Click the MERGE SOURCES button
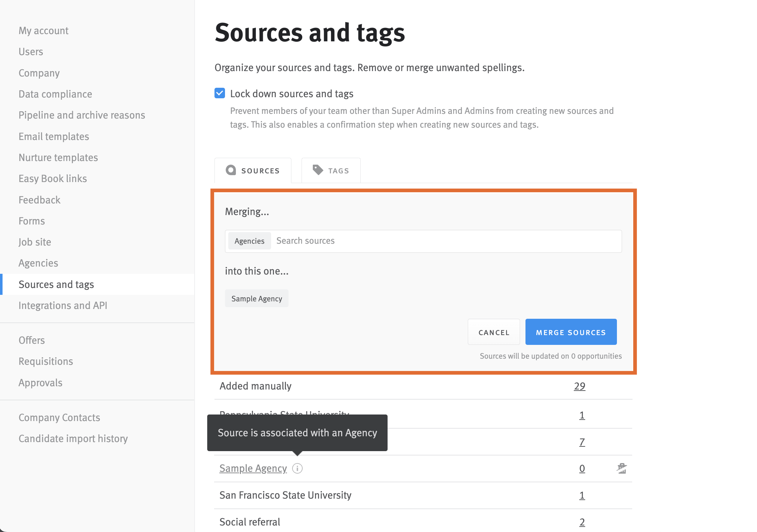This screenshot has width=757, height=532. coord(570,332)
